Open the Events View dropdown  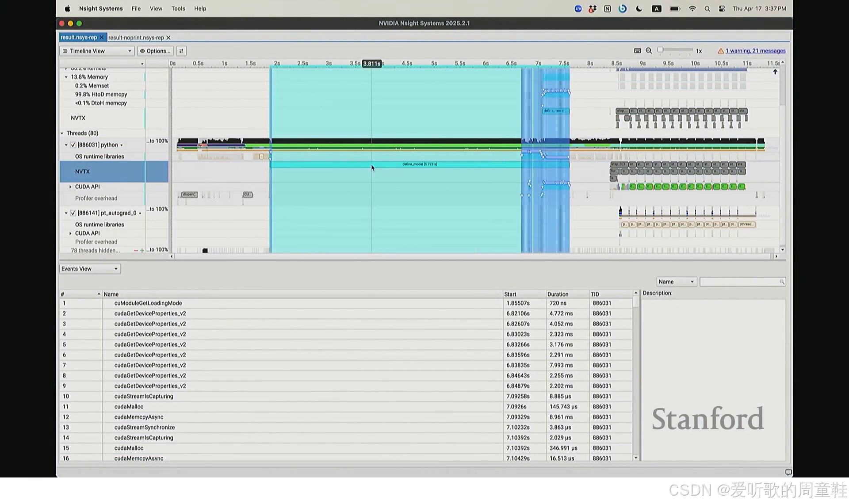tap(90, 269)
